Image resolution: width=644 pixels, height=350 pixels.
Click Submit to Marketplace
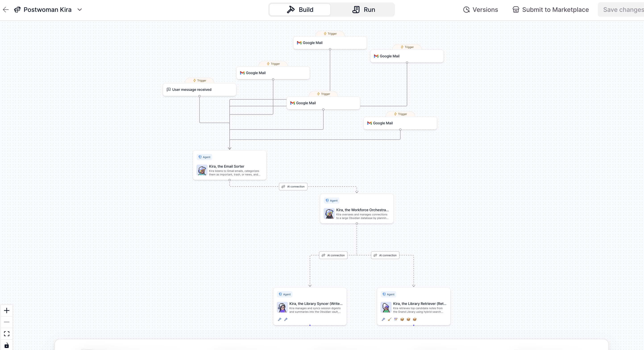(x=551, y=10)
